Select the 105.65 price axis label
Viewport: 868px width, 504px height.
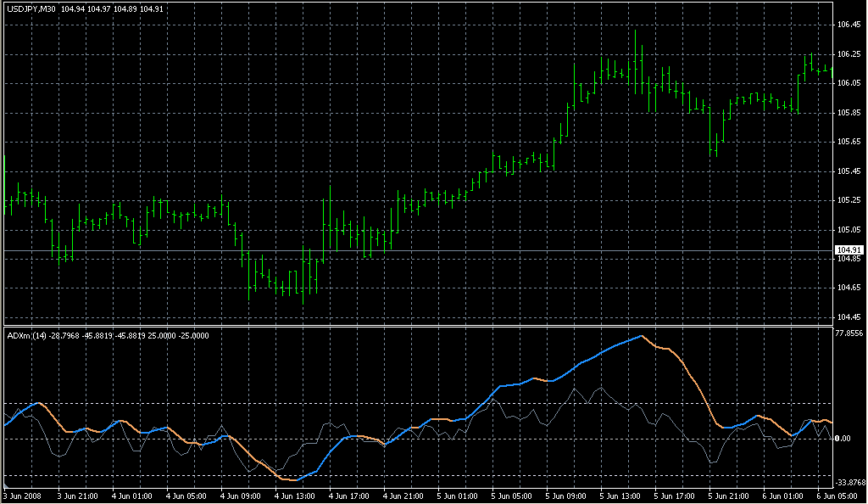coord(848,142)
